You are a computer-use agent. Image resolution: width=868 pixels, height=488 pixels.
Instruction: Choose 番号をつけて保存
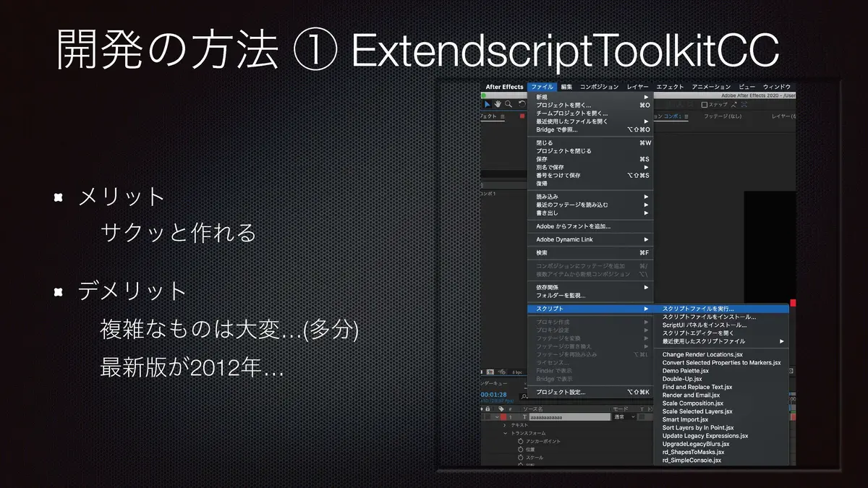click(x=590, y=175)
